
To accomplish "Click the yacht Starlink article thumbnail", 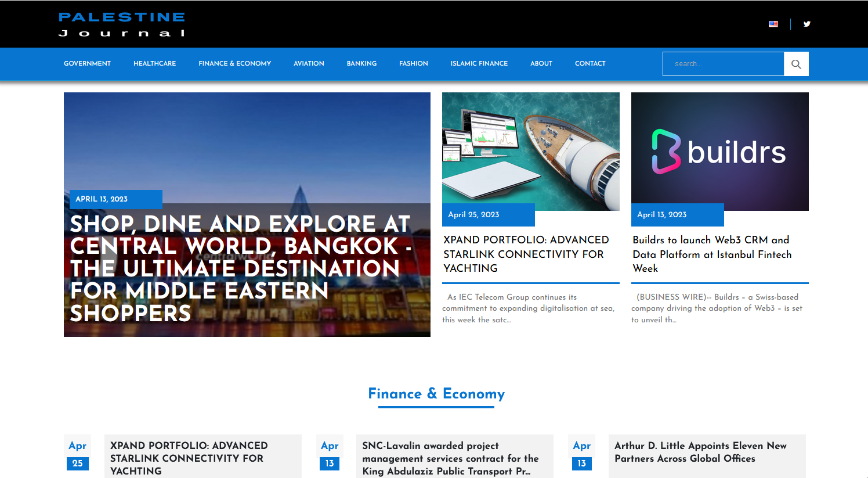I will [530, 151].
